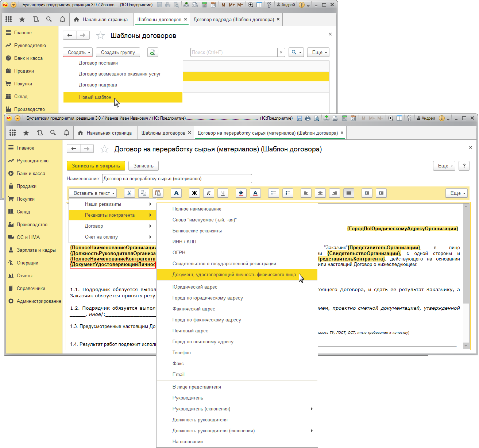The image size is (479, 448).
Task: Pick text color with red A
Action: [255, 193]
